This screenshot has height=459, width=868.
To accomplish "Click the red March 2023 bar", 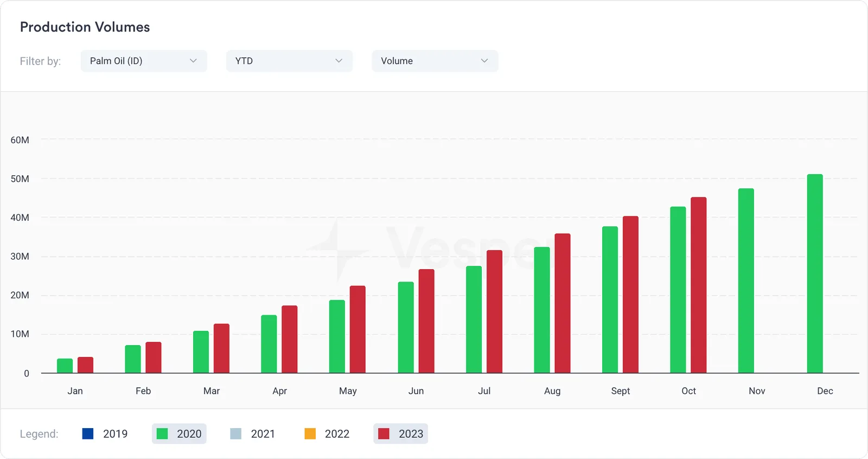I will point(222,348).
